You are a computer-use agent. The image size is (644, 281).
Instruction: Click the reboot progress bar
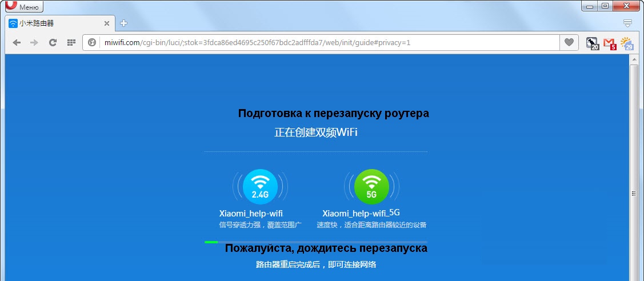316,242
